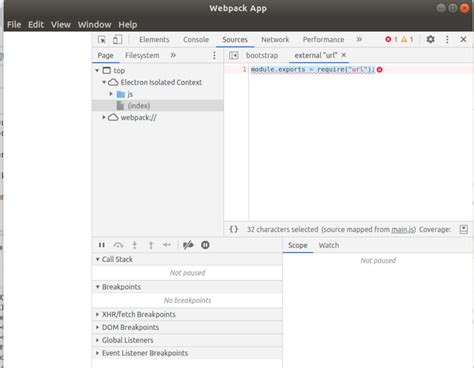Toggle pause on exceptions

pos(205,245)
